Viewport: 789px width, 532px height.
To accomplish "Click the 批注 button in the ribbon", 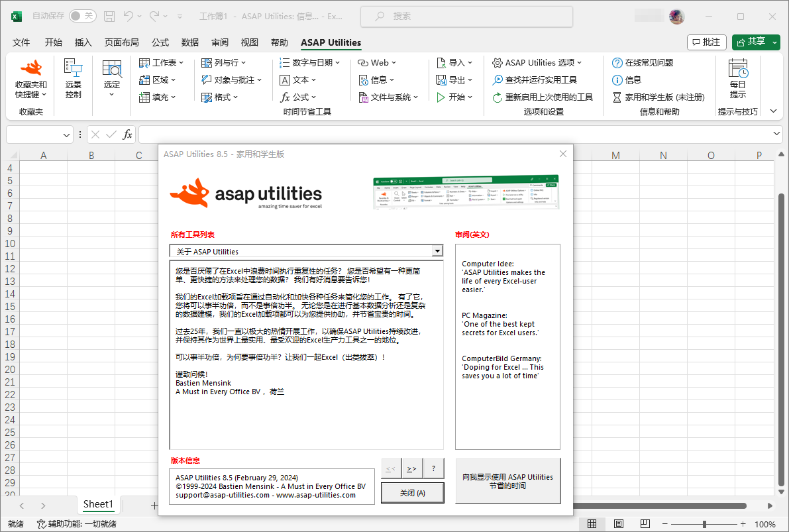I will (x=706, y=42).
